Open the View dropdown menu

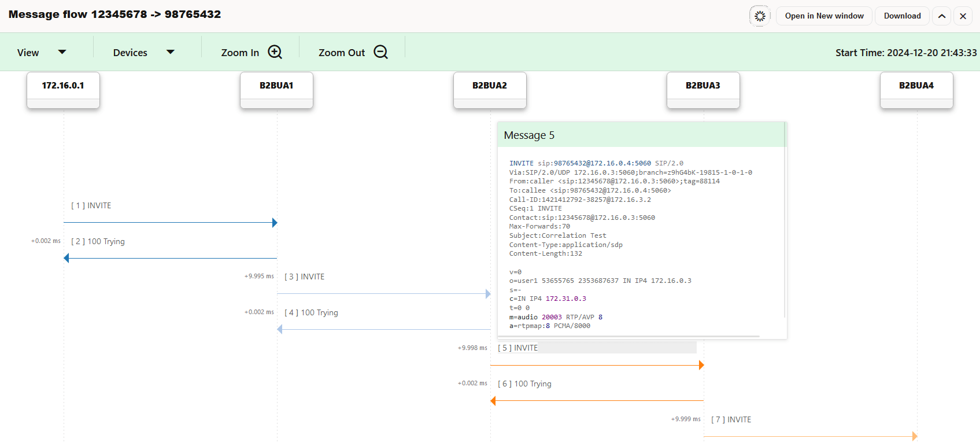[42, 53]
